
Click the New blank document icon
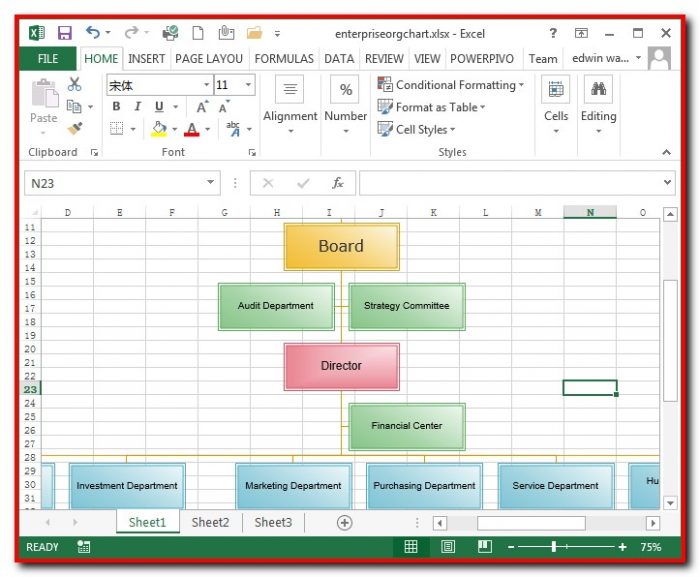point(198,33)
